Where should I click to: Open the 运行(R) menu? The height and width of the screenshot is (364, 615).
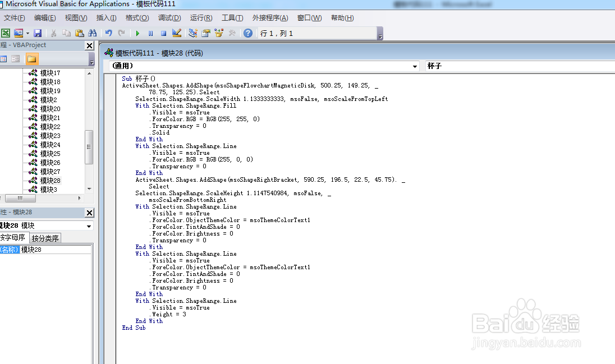(x=201, y=18)
